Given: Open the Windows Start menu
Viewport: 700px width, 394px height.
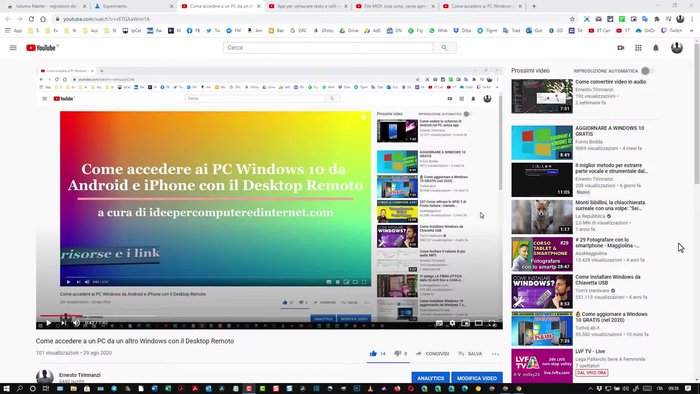Looking at the screenshot, I should tap(6, 389).
